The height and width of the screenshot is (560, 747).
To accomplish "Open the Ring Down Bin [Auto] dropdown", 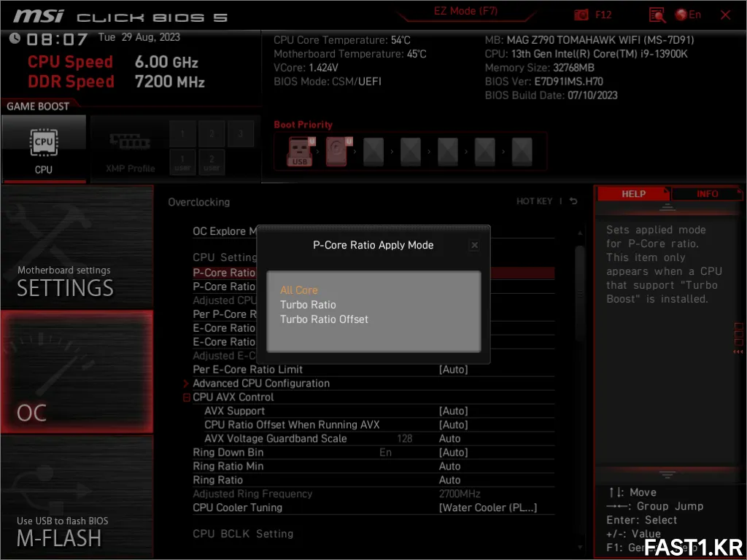I will coord(453,452).
